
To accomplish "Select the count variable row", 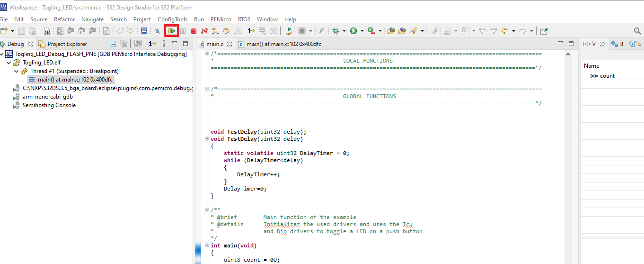I will pyautogui.click(x=607, y=76).
